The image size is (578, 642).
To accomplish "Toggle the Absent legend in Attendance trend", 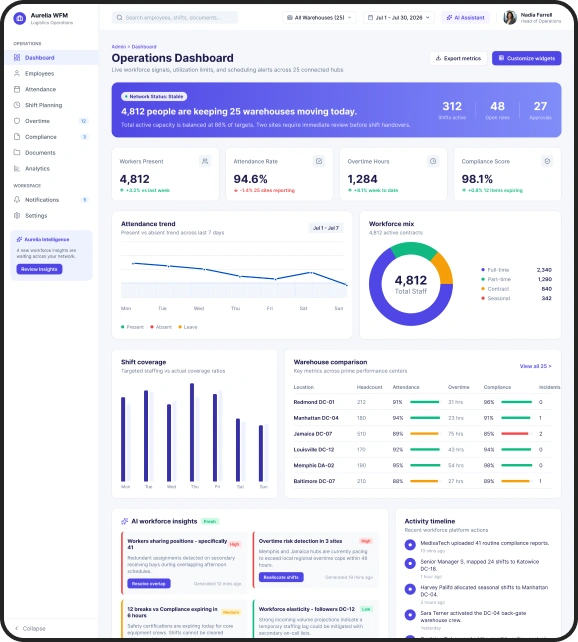I will 161,327.
